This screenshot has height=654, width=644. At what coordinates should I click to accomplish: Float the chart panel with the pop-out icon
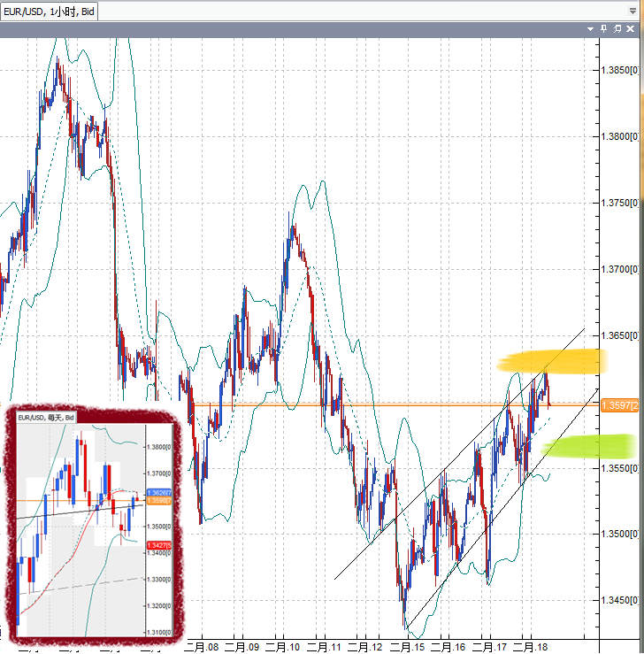click(617, 29)
